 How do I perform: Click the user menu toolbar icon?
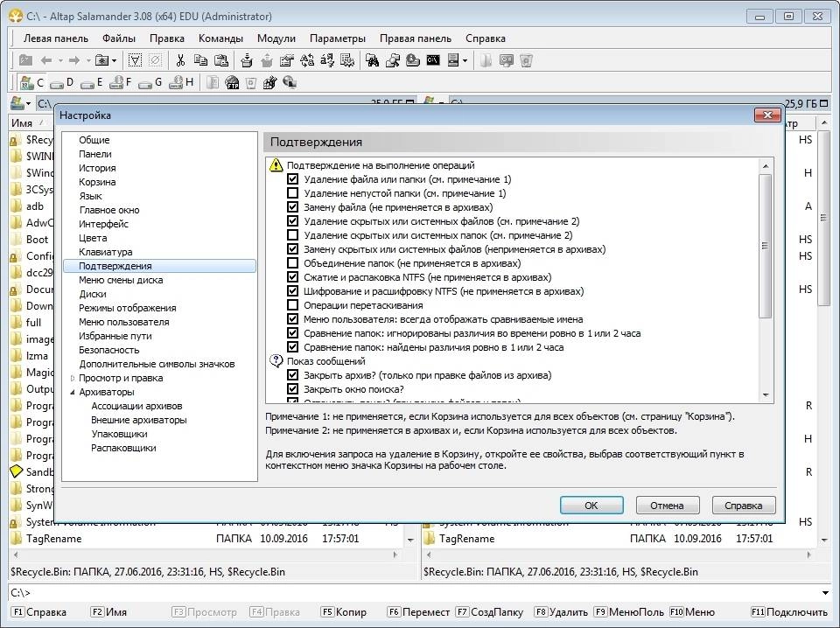click(452, 60)
